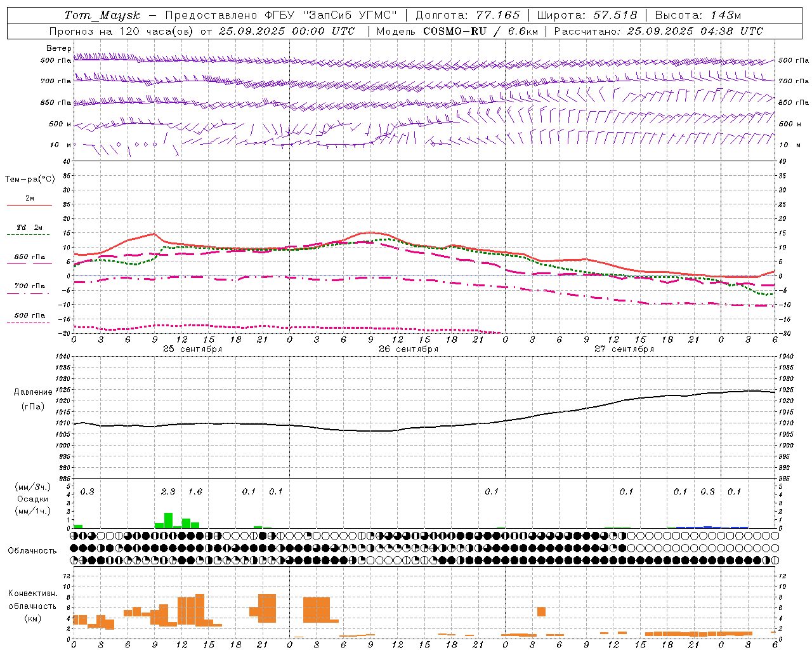This screenshot has width=812, height=650.
Task: Click the Конвективн. label text
Action: tap(33, 594)
